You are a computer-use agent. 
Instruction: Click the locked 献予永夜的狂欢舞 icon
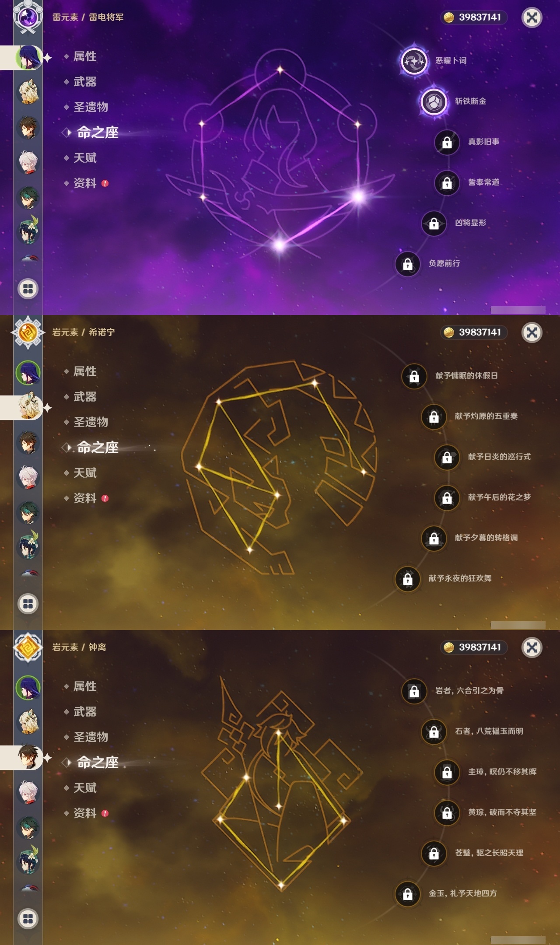tap(407, 579)
